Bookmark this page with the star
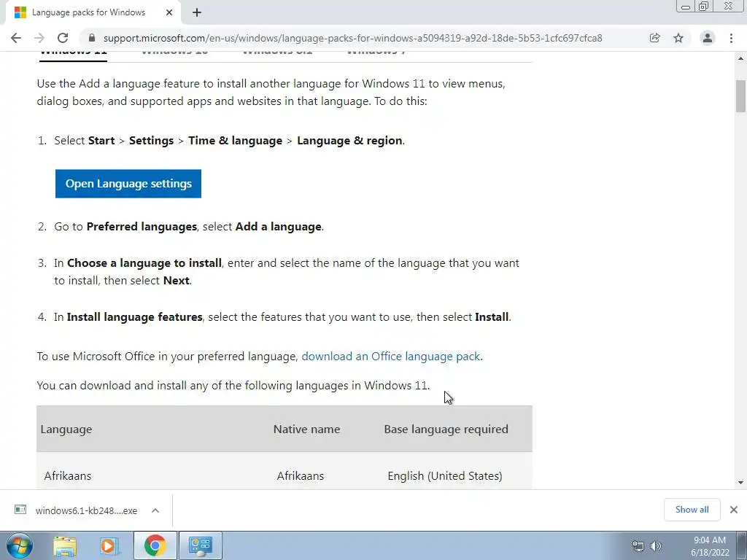Screen dimensions: 747x560 (678, 38)
